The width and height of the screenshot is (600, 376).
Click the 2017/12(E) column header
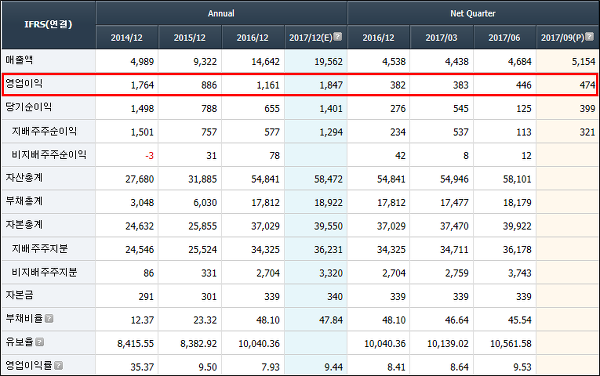tap(316, 37)
